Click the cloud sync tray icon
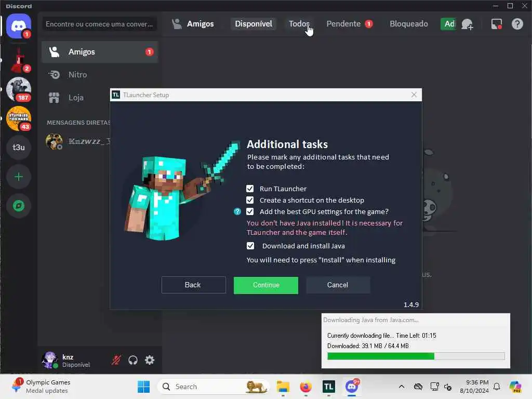532x399 pixels. [x=418, y=387]
